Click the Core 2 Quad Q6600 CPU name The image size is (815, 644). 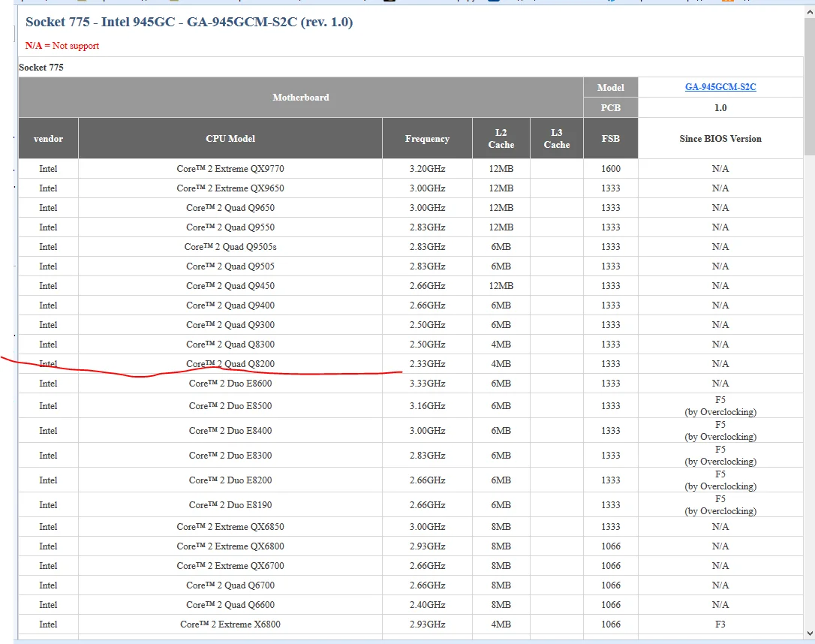tap(230, 605)
